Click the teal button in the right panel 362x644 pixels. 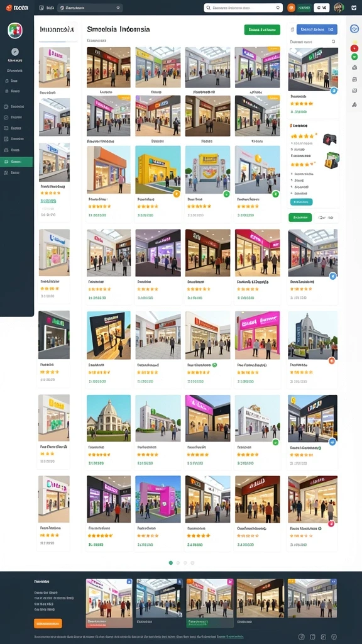tap(301, 202)
